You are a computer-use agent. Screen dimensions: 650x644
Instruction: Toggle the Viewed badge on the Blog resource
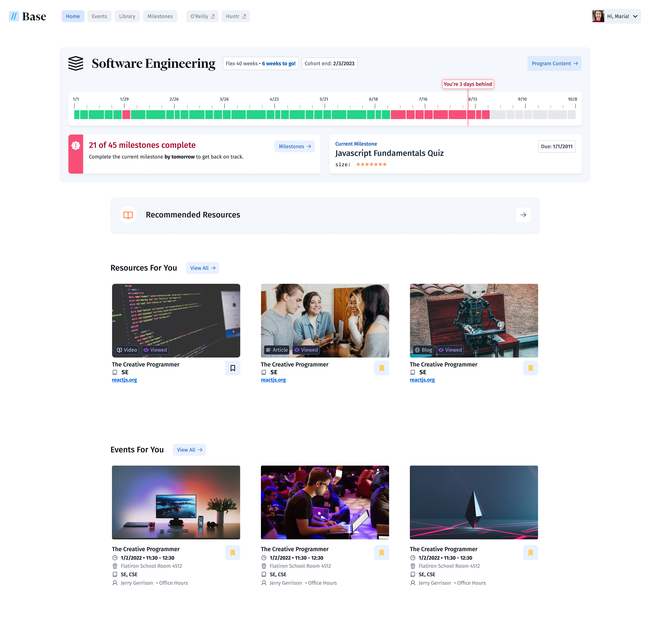450,350
